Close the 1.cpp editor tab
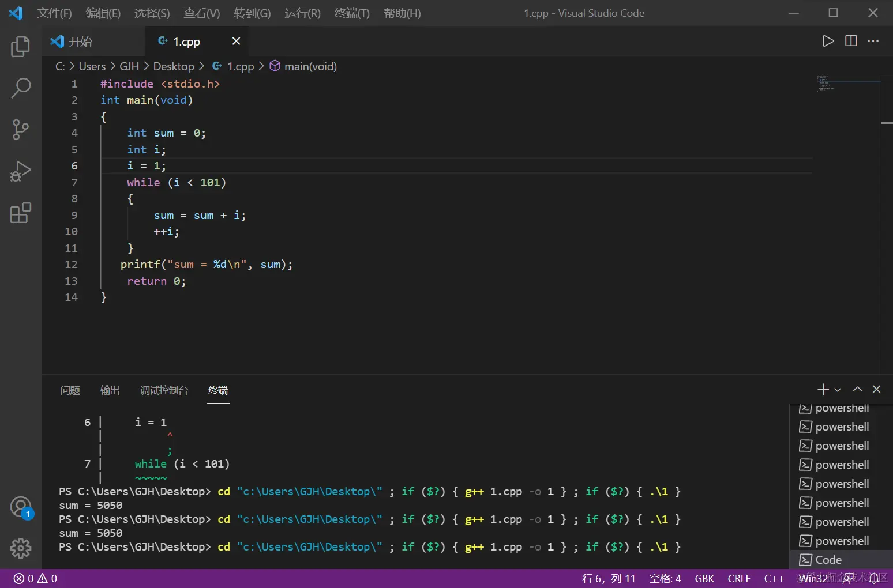Image resolution: width=893 pixels, height=588 pixels. pos(236,41)
